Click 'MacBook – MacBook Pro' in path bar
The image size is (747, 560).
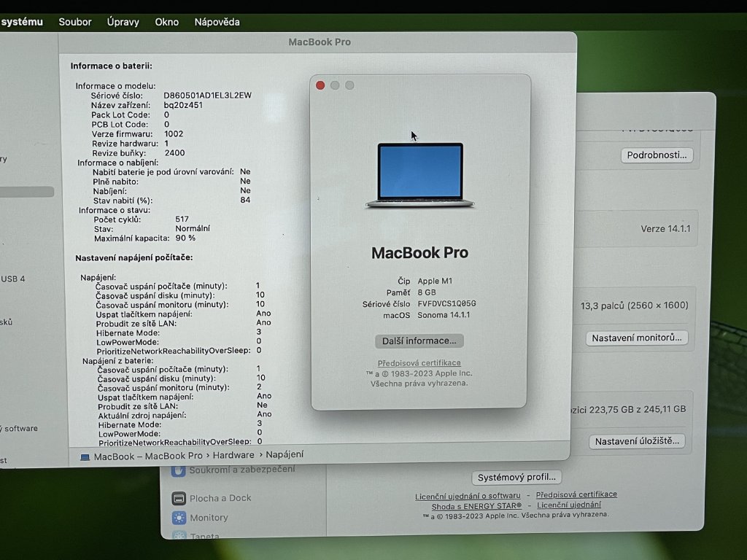pos(148,456)
